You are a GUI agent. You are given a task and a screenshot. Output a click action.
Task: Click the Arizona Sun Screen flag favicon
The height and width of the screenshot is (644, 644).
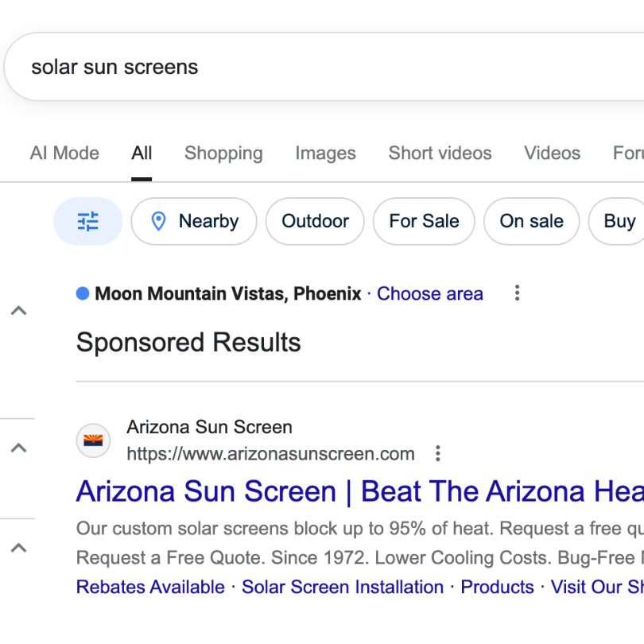(x=93, y=440)
